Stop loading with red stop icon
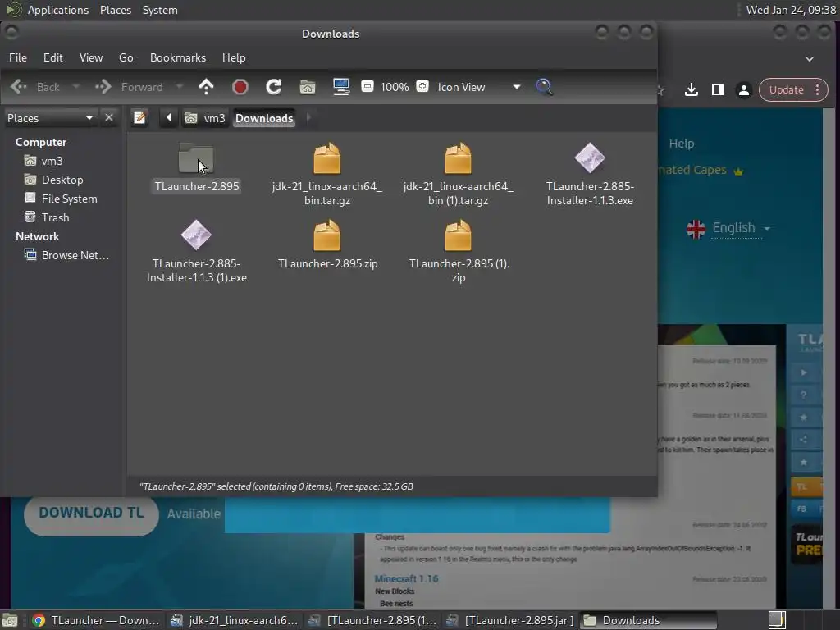The width and height of the screenshot is (840, 630). pyautogui.click(x=240, y=87)
